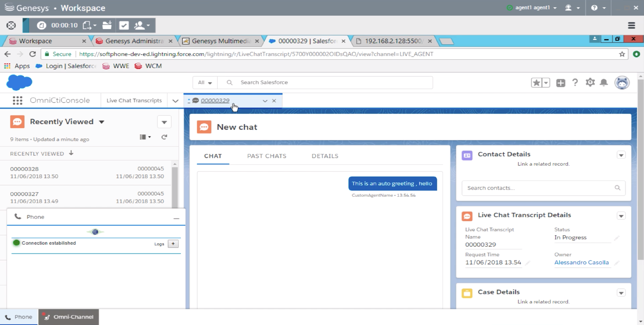
Task: Click the Genesys workspace hamburger menu icon
Action: 631,25
